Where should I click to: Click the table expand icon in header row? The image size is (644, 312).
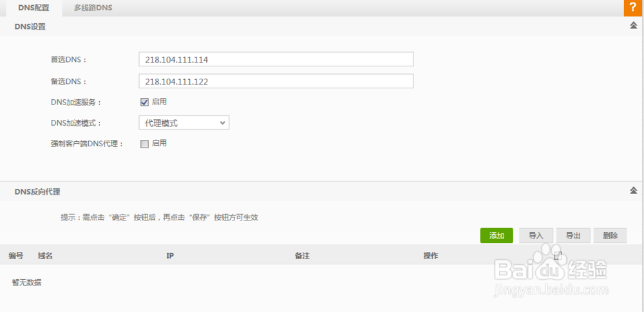[558, 256]
